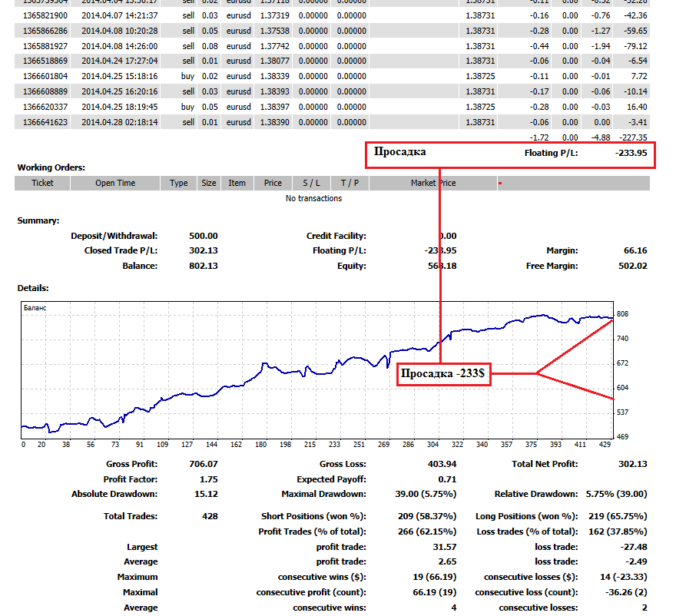
Task: Click the Size column header
Action: (209, 183)
